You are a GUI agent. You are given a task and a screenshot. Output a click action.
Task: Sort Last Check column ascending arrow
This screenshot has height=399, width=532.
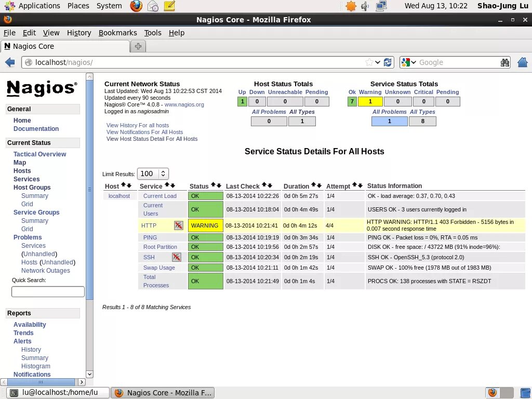[x=264, y=185]
